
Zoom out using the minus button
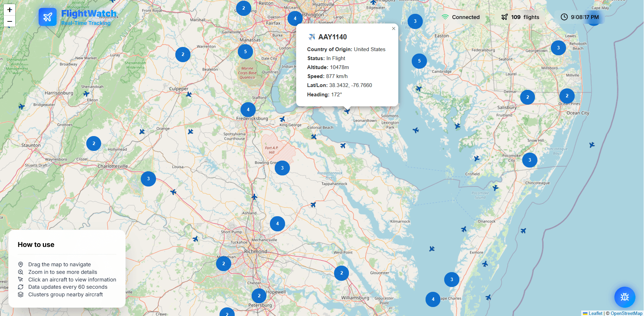(x=10, y=21)
